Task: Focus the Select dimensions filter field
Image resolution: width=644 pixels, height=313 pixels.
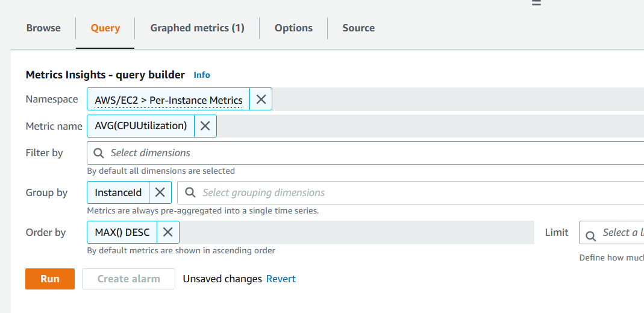Action: click(x=361, y=153)
